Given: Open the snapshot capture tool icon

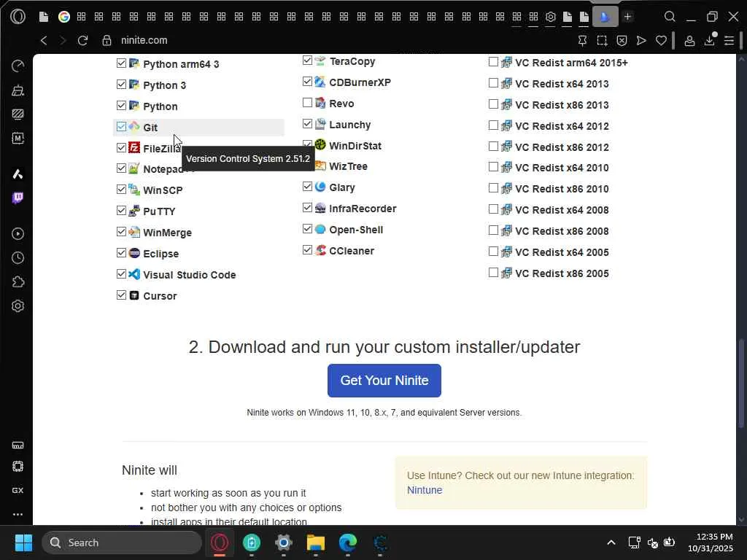Looking at the screenshot, I should coord(602,41).
